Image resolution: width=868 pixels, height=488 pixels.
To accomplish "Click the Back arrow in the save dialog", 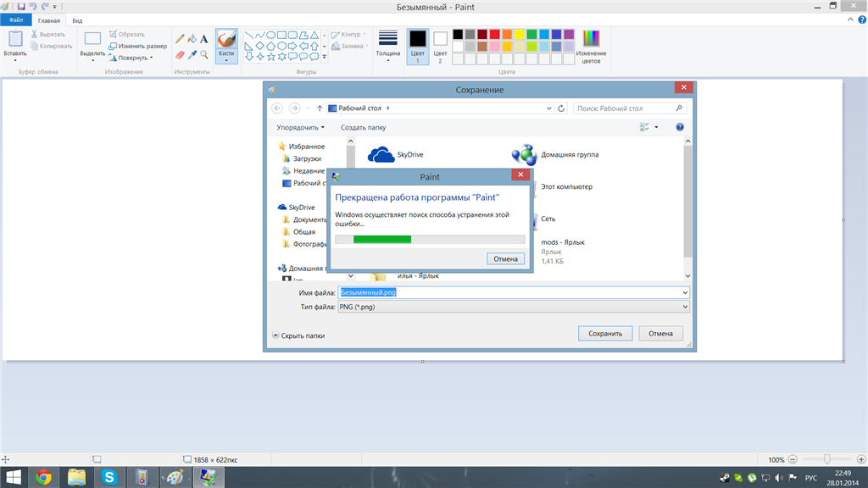I will tap(277, 108).
